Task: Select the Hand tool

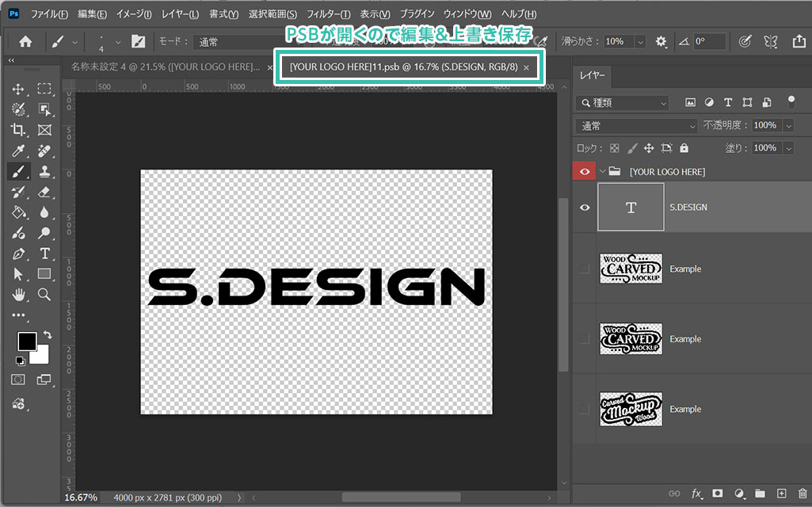Action: click(x=18, y=295)
